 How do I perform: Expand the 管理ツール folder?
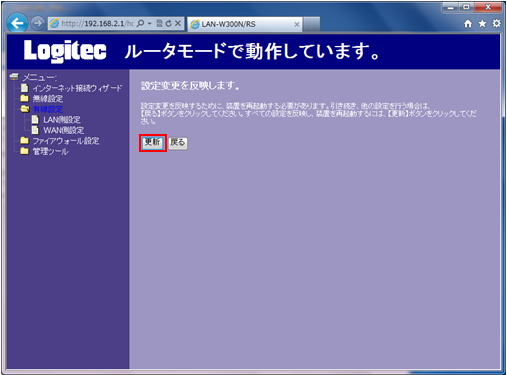(x=44, y=152)
